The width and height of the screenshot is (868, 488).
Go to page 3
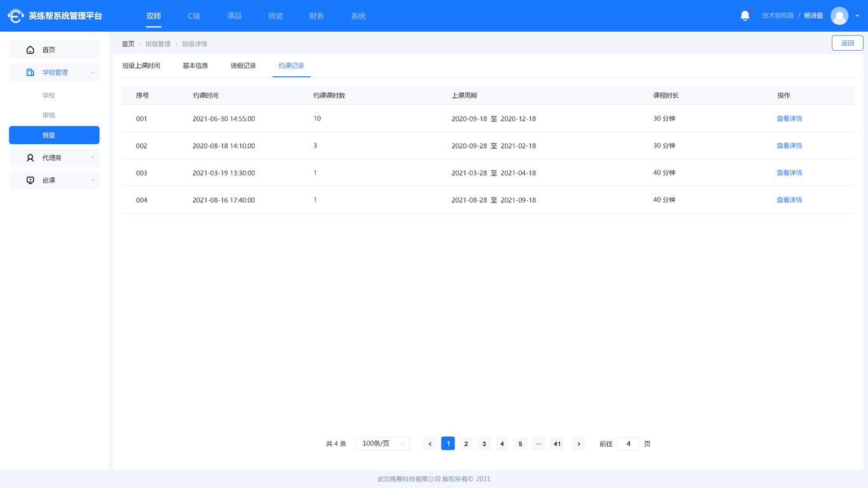click(x=484, y=444)
